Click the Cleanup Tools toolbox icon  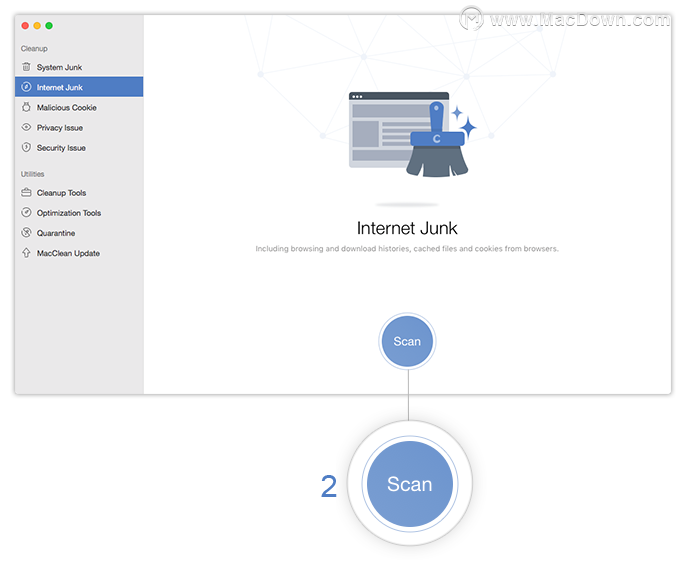pos(26,192)
